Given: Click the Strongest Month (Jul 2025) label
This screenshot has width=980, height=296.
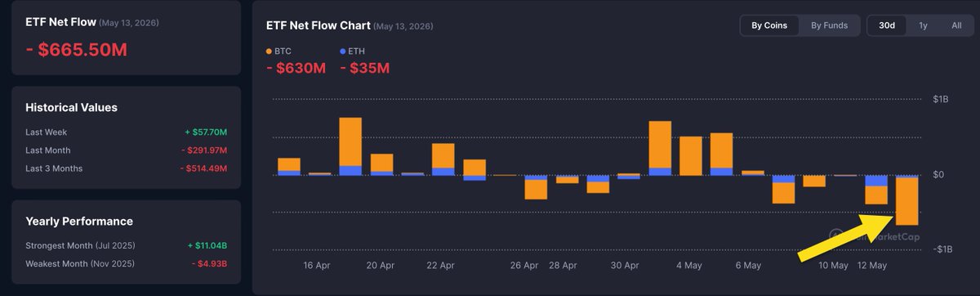Looking at the screenshot, I should (80, 245).
